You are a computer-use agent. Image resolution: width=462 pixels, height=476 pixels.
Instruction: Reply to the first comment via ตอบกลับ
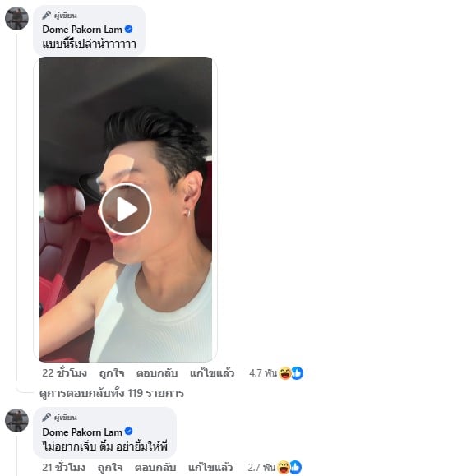[x=157, y=373]
